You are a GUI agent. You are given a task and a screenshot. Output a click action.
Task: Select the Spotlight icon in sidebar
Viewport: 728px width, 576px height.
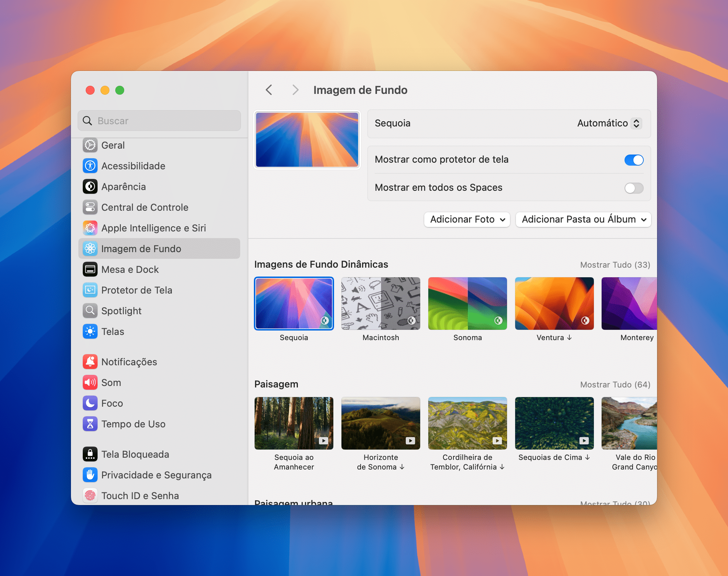(x=90, y=311)
